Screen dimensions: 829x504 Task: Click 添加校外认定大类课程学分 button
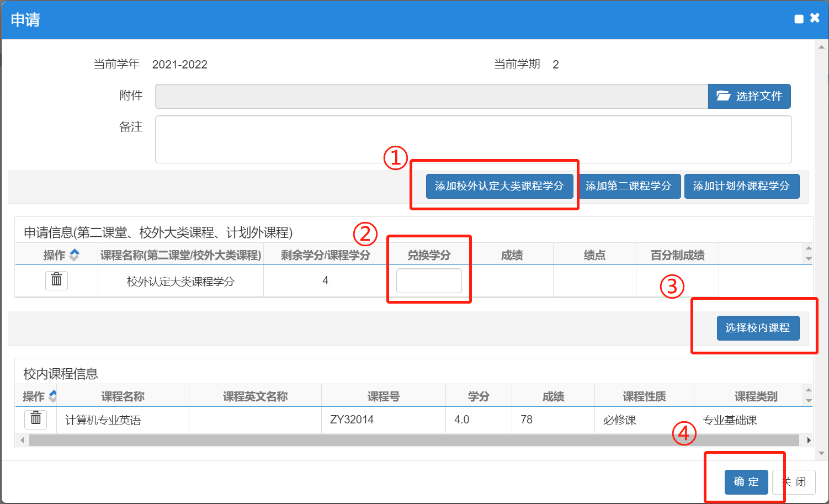click(x=499, y=186)
